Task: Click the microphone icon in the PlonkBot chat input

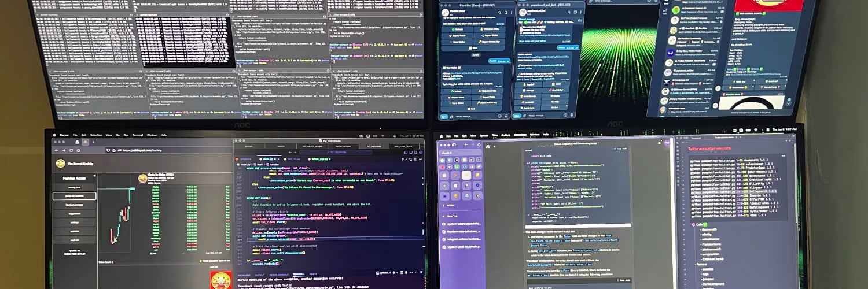Action: (506, 116)
